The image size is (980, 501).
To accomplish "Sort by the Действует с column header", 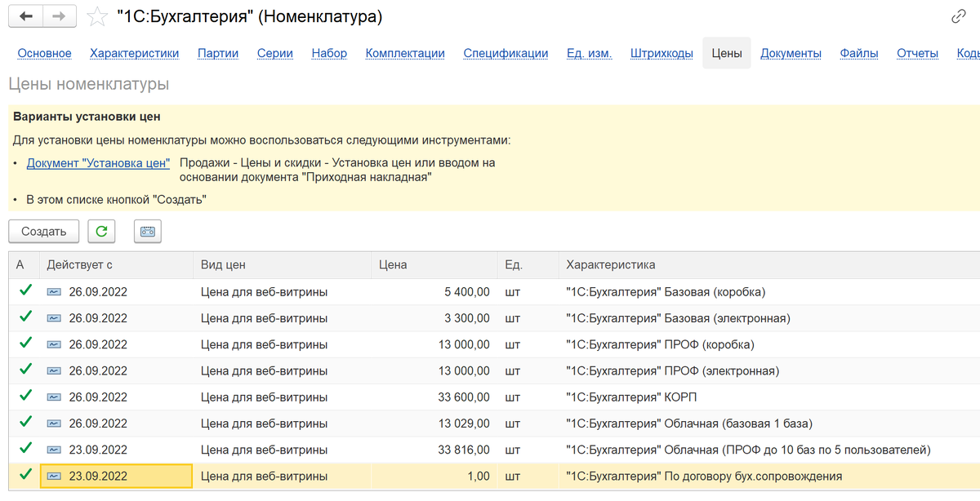I will point(116,265).
